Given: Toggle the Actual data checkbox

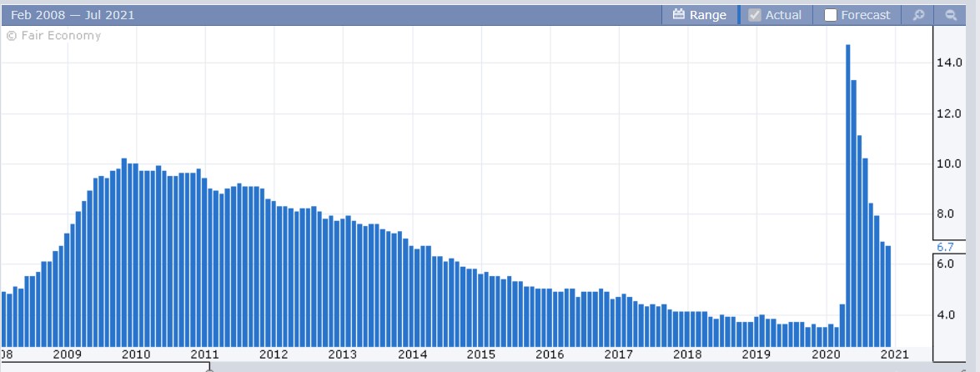Looking at the screenshot, I should pyautogui.click(x=755, y=15).
